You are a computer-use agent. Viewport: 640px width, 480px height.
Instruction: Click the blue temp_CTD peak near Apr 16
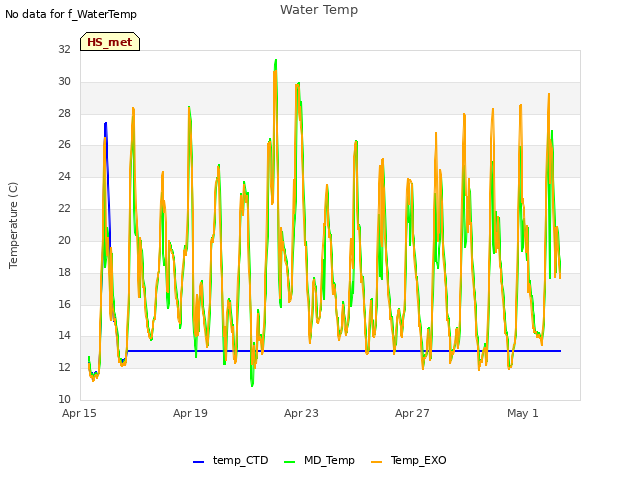pos(106,123)
